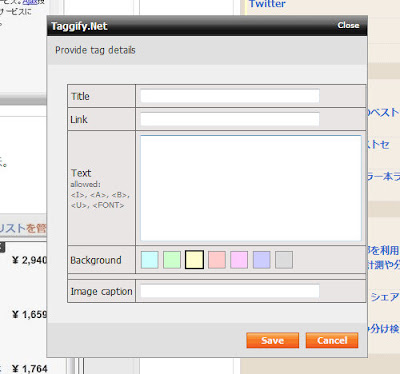Click the 'Provide tag details' heading
The height and width of the screenshot is (374, 400).
(95, 50)
